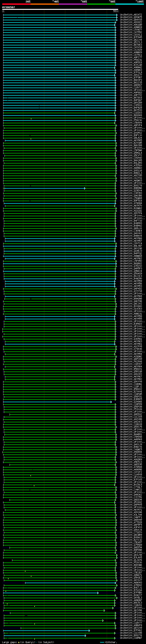
Task: Select label UniRef100_P53026
Action: click(131, 409)
